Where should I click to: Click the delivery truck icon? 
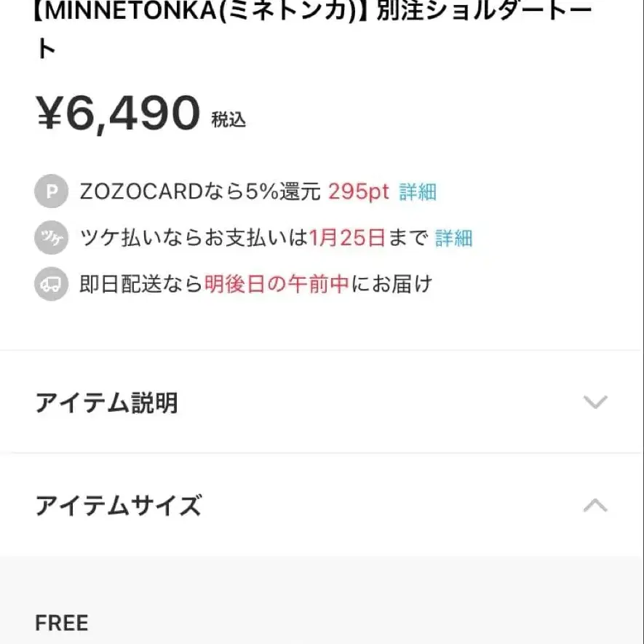[x=50, y=285]
